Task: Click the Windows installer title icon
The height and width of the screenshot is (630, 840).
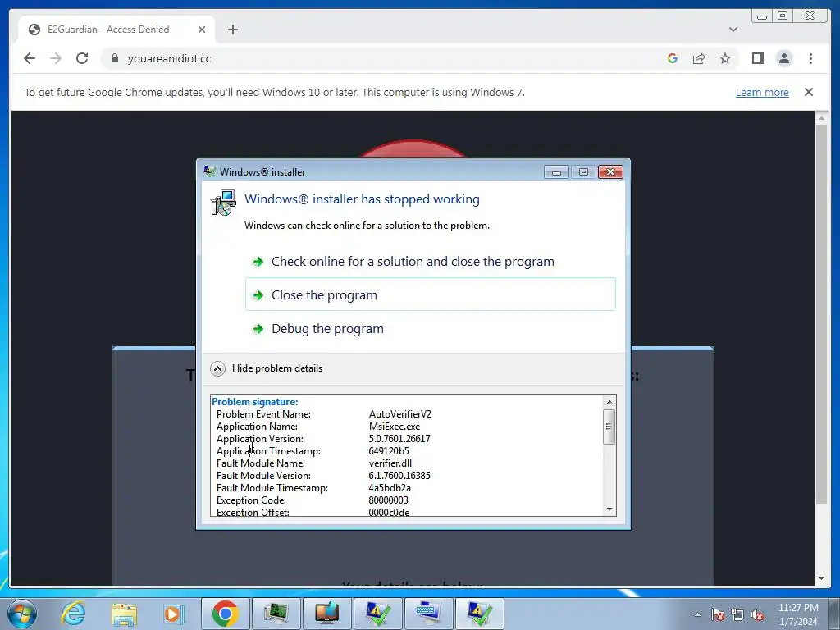Action: tap(209, 171)
